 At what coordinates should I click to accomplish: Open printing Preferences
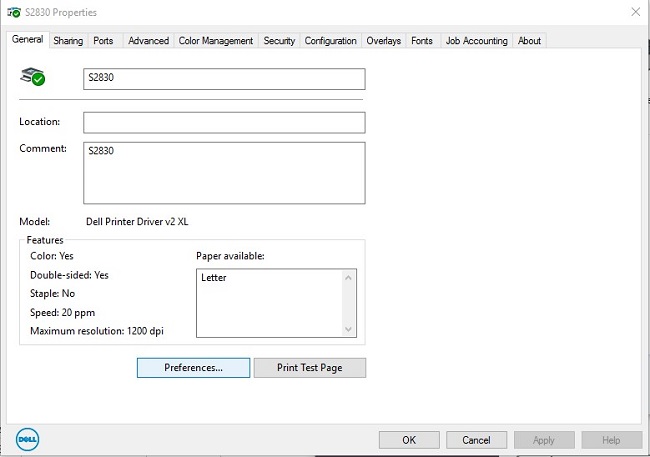194,368
